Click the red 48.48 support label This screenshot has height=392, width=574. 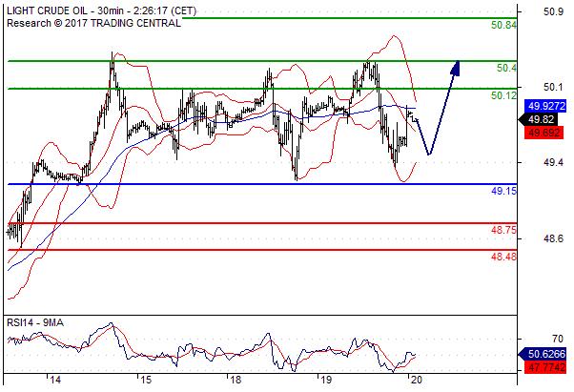tap(503, 257)
